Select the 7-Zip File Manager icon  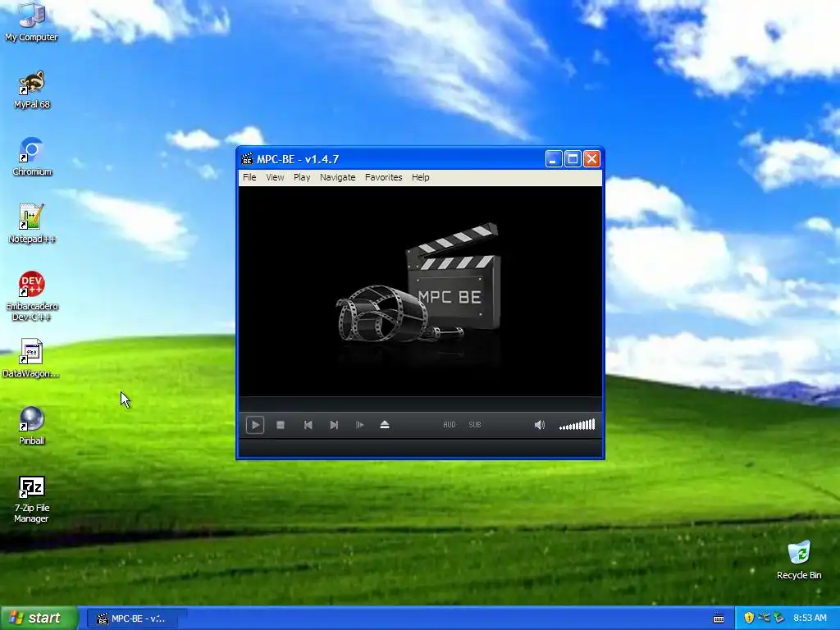[x=32, y=500]
